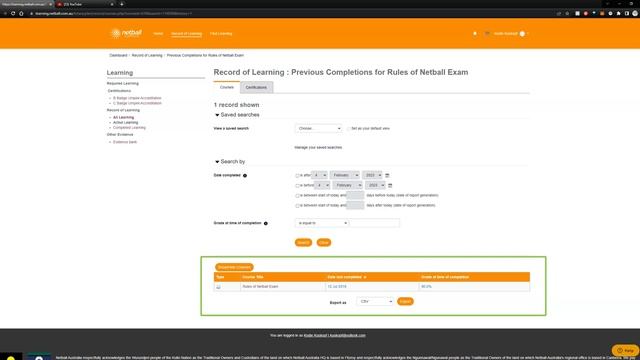640x360 pixels.
Task: Click Record of Learning in the breadcrumb
Action: click(147, 55)
